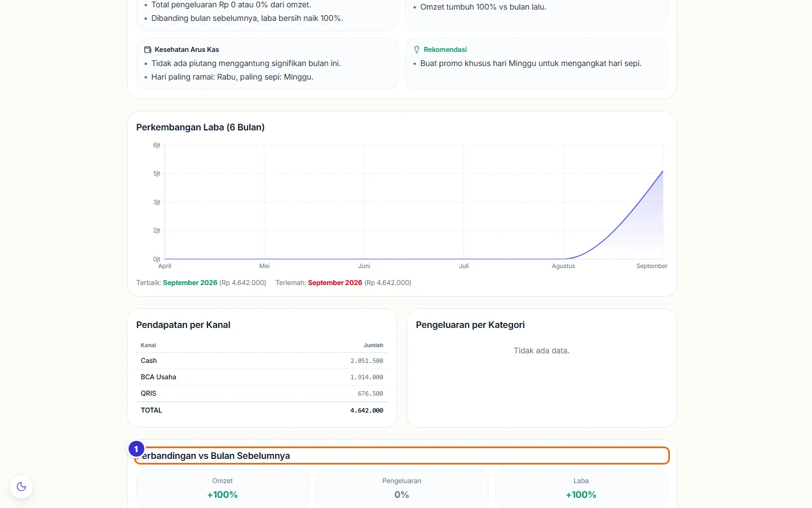Click the Perkembangan Laba (6 Bulan) title
Screen dimensions: 812x508
point(200,128)
